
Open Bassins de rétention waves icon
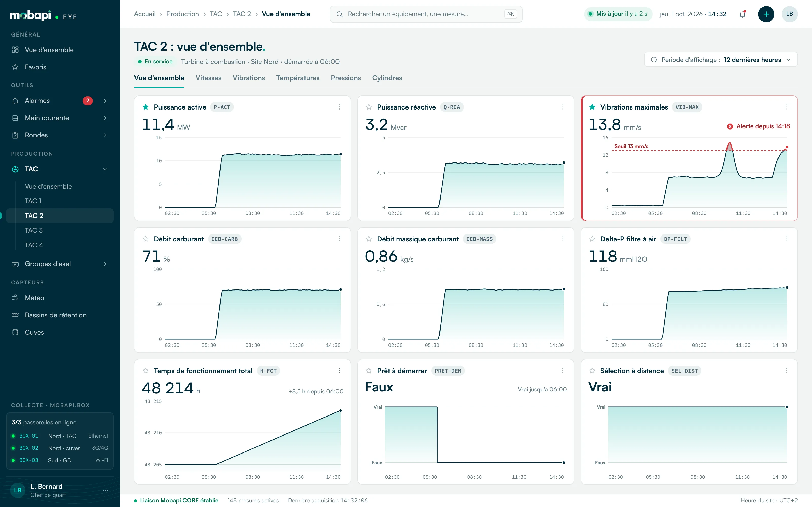(x=15, y=315)
